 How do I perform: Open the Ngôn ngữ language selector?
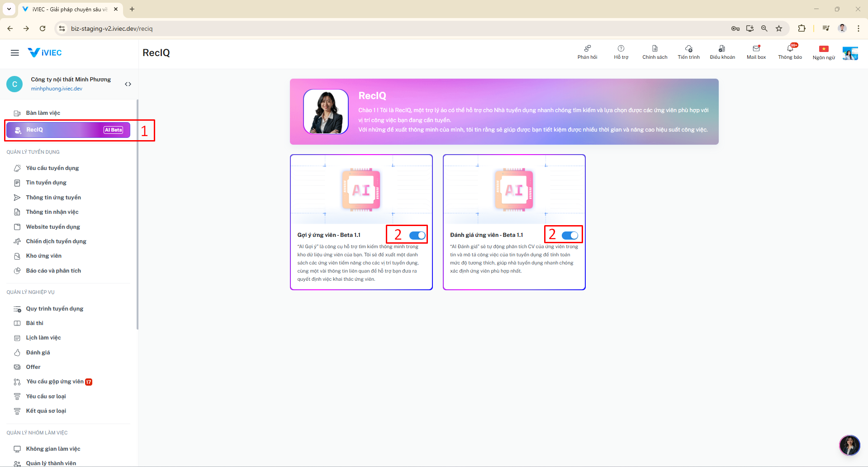pyautogui.click(x=824, y=49)
